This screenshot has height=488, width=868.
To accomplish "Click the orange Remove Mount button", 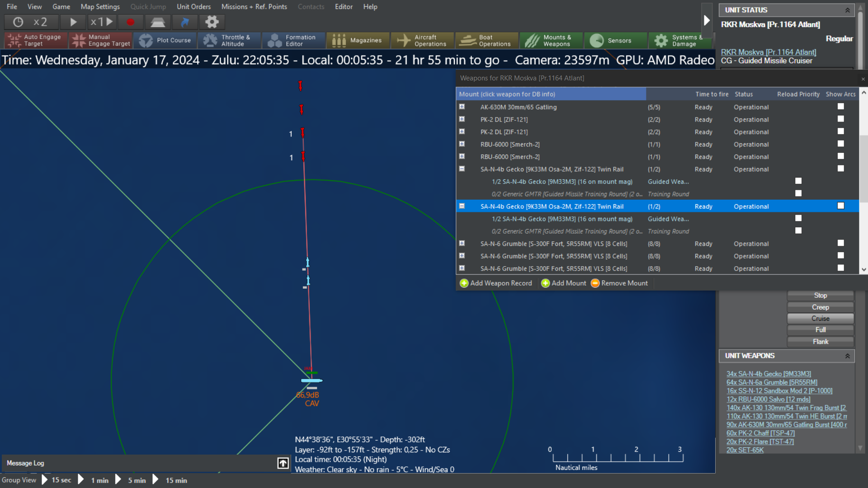I will point(619,283).
